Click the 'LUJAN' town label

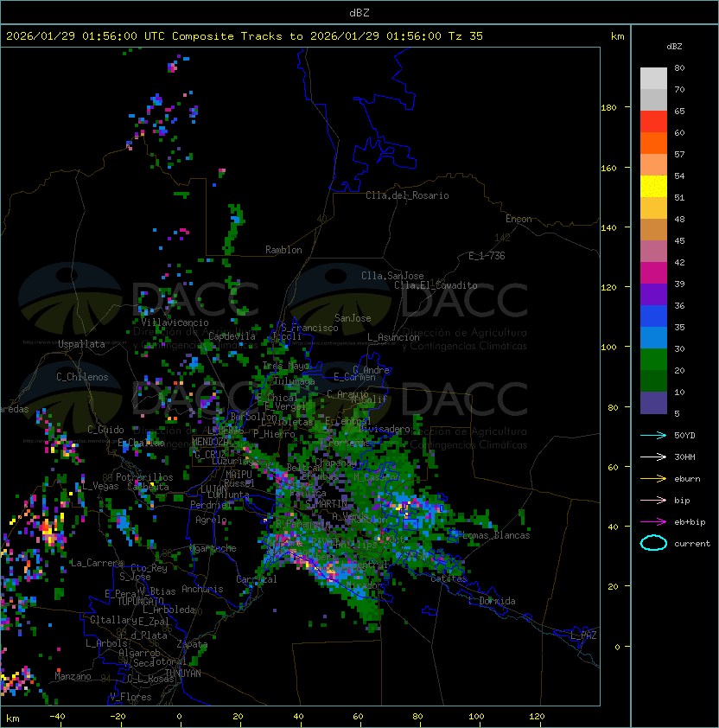(214, 489)
